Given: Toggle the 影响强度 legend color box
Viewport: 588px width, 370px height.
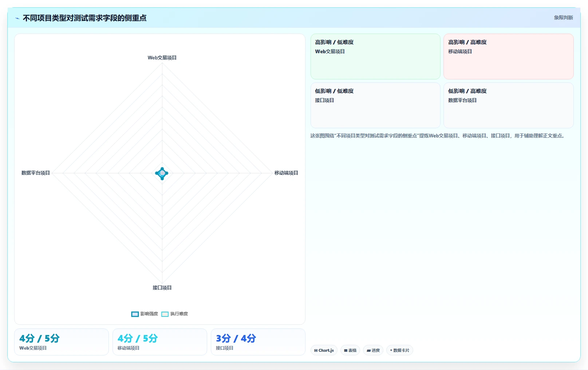Looking at the screenshot, I should tap(135, 314).
